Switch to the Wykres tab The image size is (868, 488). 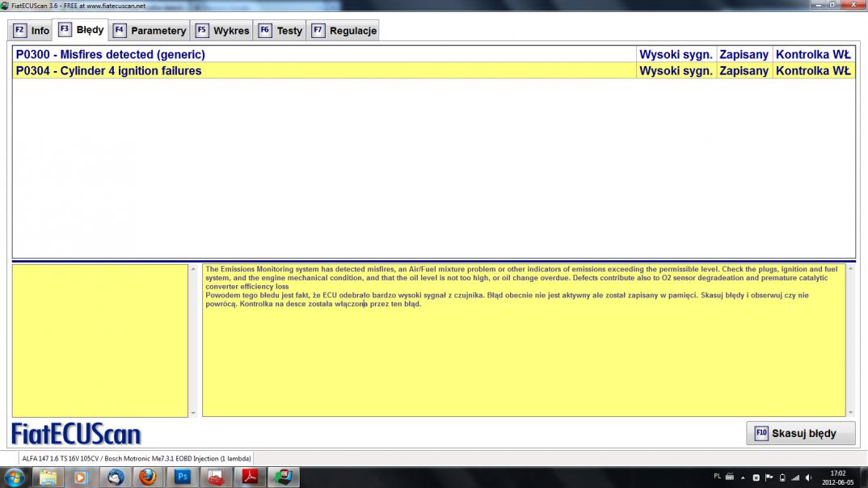click(x=221, y=31)
